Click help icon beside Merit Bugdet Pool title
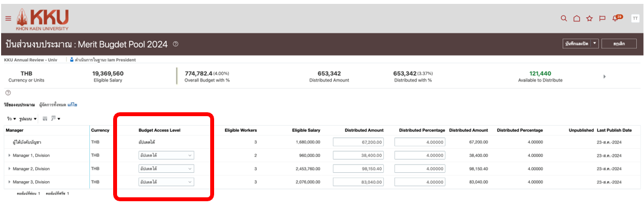This screenshot has width=644, height=224. (x=175, y=44)
